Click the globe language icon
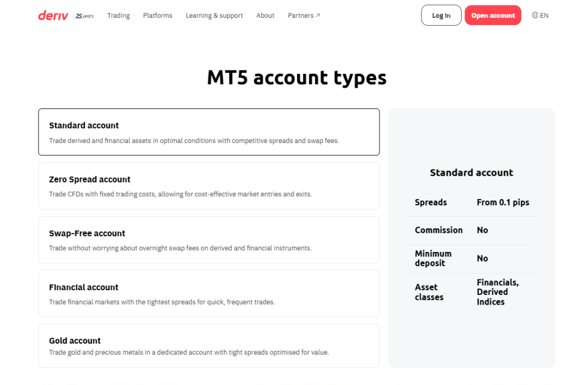 pyautogui.click(x=535, y=15)
